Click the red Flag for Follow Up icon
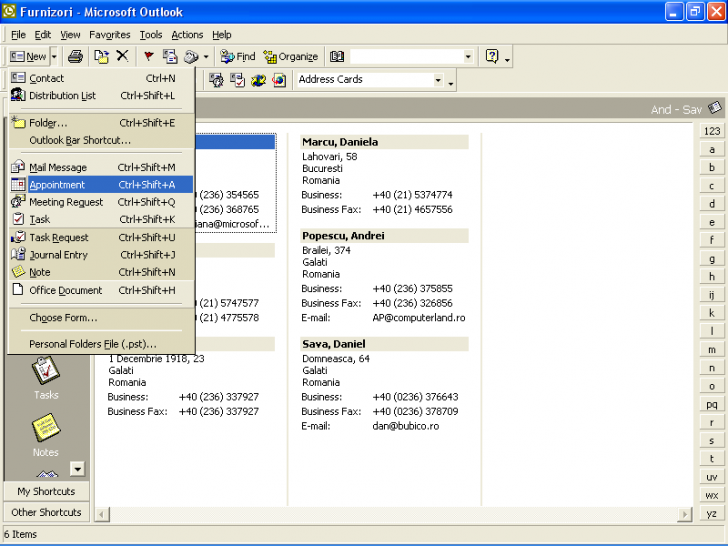This screenshot has height=546, width=728. [149, 57]
